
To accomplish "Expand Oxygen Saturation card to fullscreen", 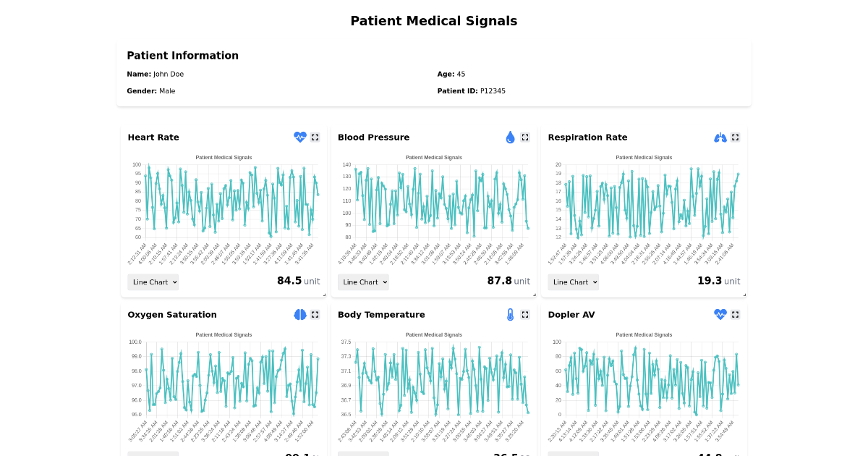I will point(315,315).
